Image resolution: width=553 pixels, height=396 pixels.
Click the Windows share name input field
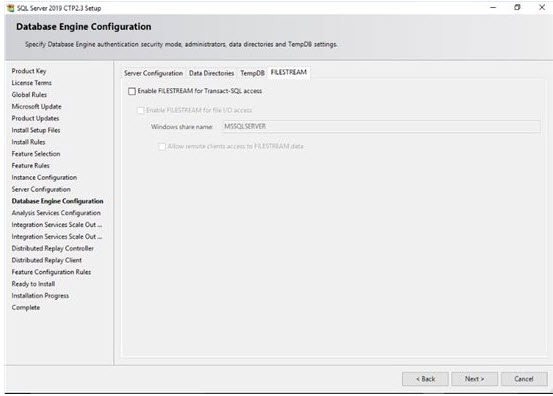[x=381, y=127]
